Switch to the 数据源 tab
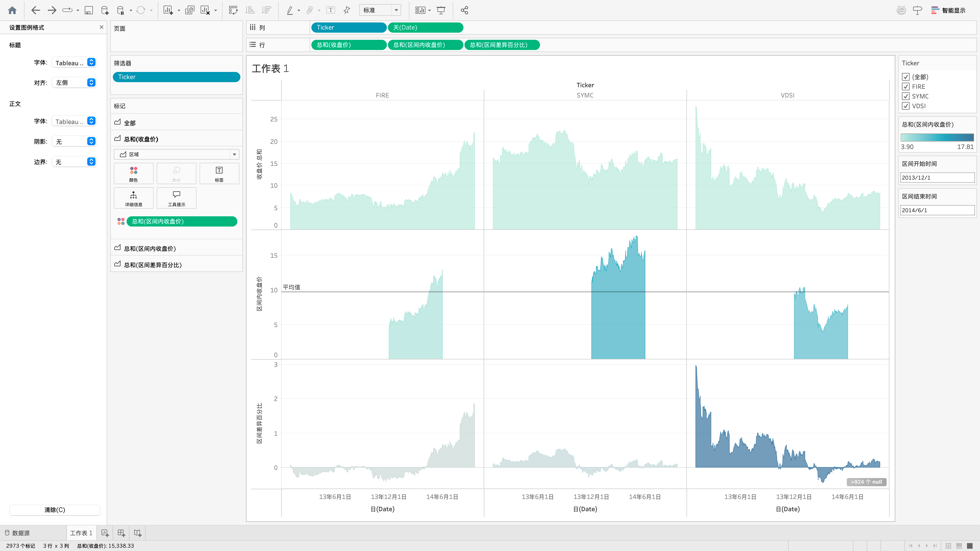Screen dimensions: 980x551 tap(18, 533)
